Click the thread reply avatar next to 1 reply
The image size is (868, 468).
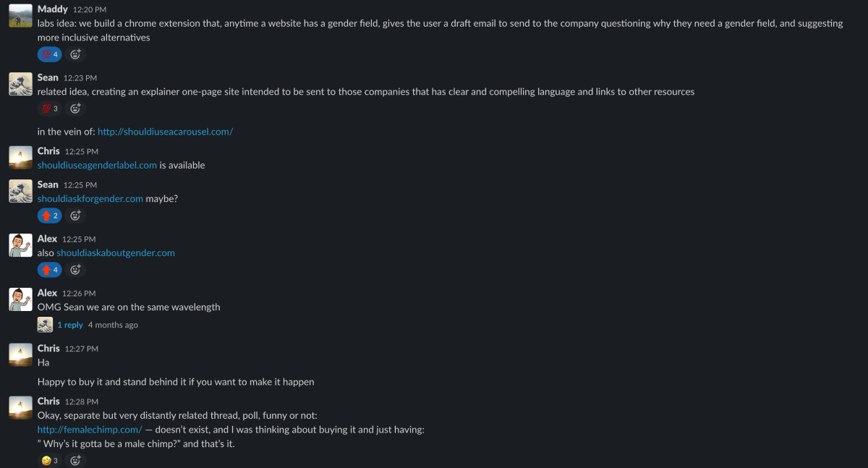pos(46,325)
